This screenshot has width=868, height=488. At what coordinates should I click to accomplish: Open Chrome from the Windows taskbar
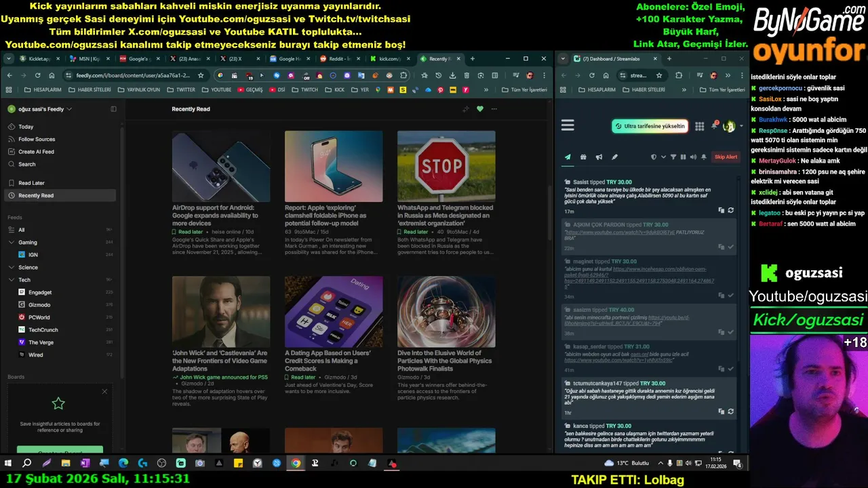(x=296, y=464)
